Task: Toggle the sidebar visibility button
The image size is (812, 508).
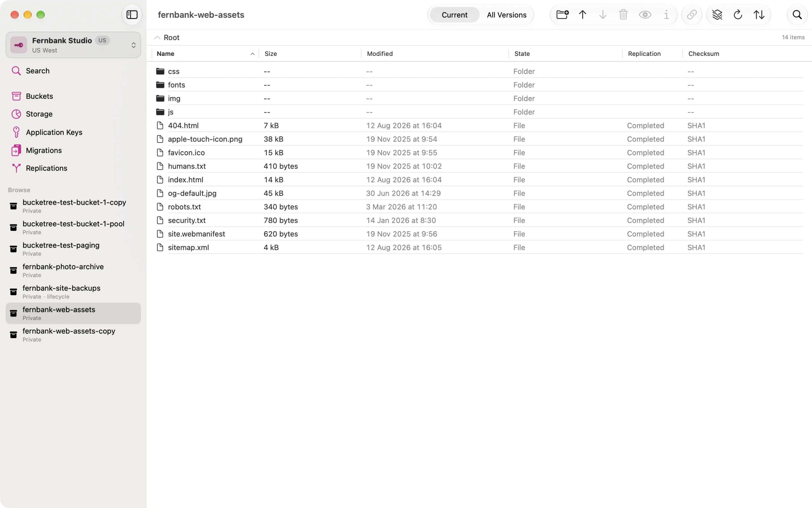Action: pos(132,15)
